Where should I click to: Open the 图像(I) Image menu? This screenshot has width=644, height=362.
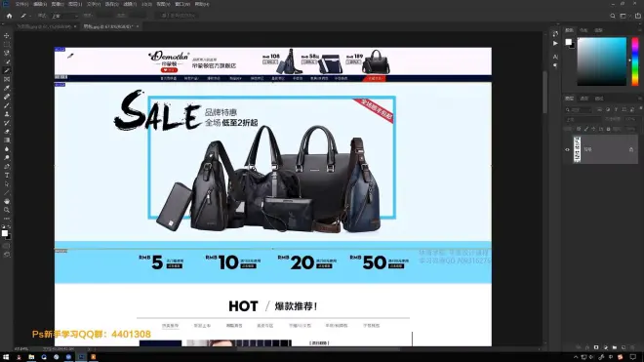58,4
